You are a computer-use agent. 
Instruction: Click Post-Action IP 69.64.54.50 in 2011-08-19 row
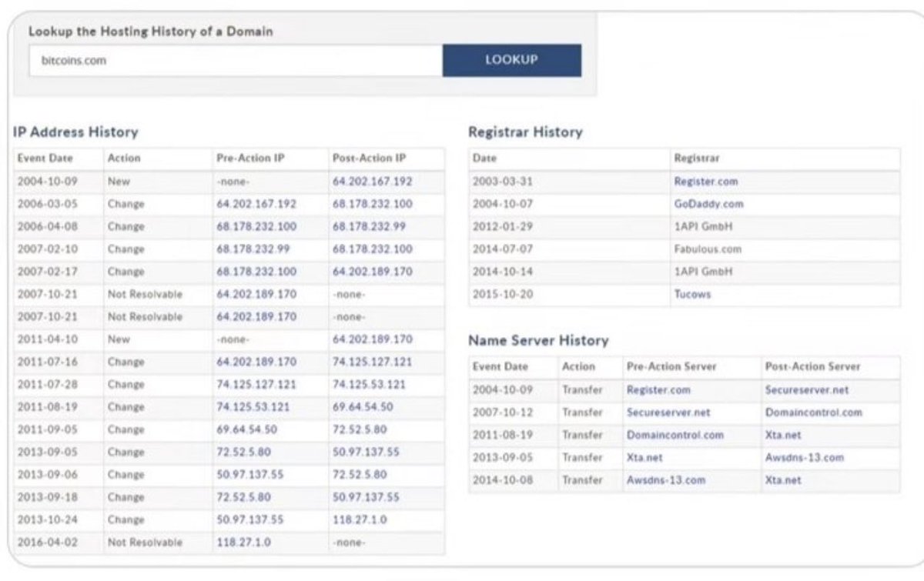[363, 406]
